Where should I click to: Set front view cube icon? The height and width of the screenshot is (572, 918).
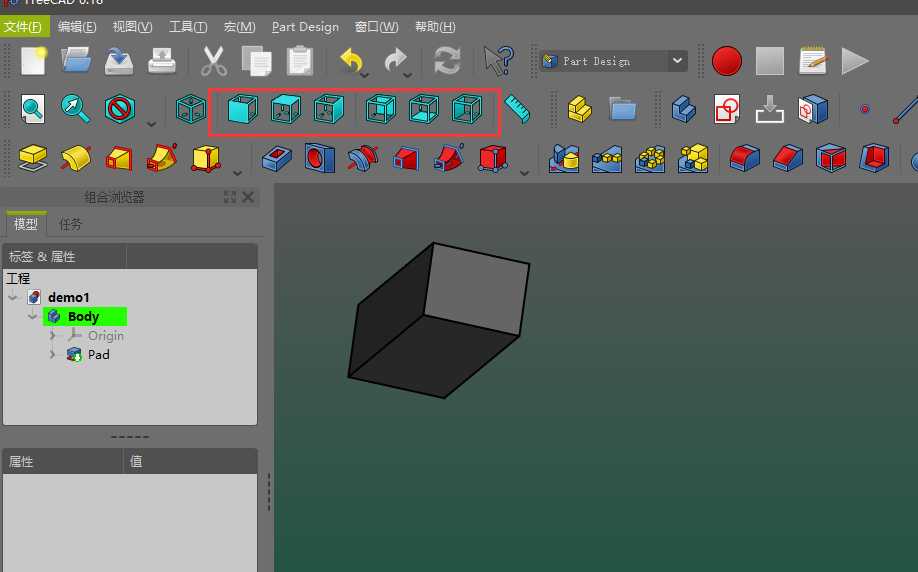(242, 109)
